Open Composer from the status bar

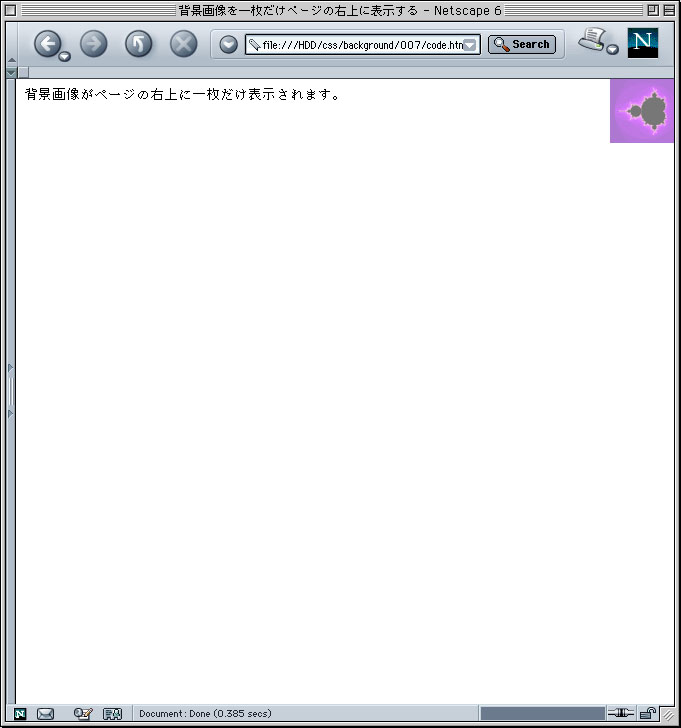(83, 713)
